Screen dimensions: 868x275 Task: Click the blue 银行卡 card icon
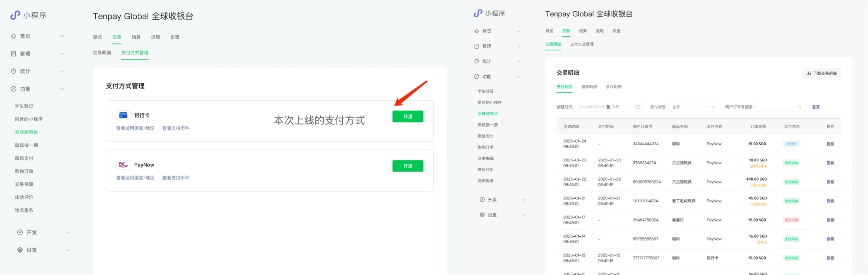(123, 115)
